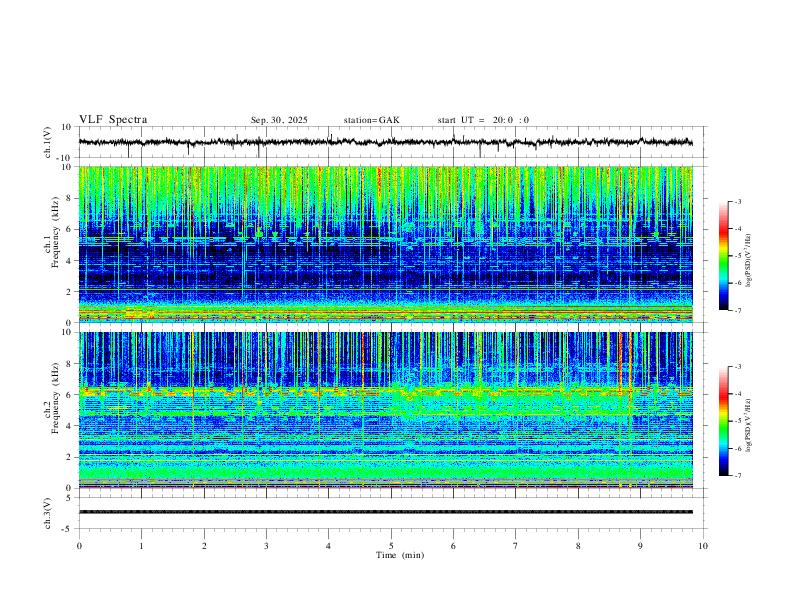Image resolution: width=792 pixels, height=612 pixels.
Task: Click the date 'Sep. 30, 2025'
Action: click(279, 120)
